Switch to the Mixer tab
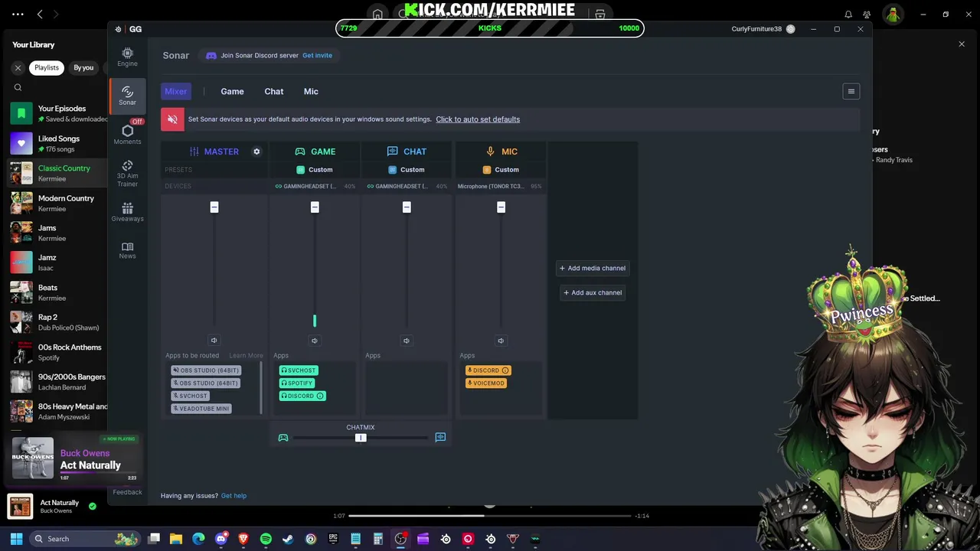Screen dimensions: 980x551 (x=175, y=91)
